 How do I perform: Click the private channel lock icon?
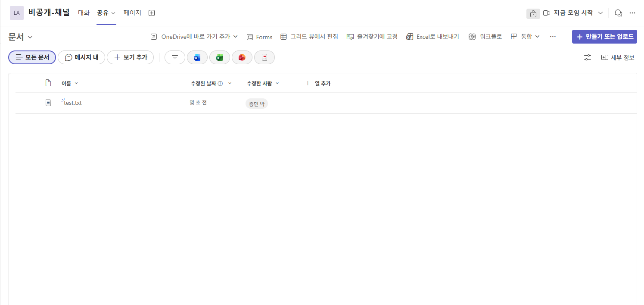533,13
